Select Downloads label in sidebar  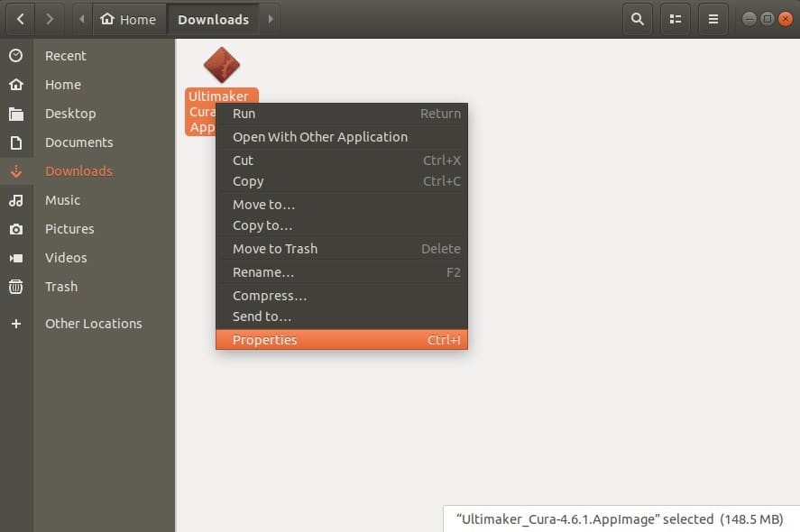point(78,171)
